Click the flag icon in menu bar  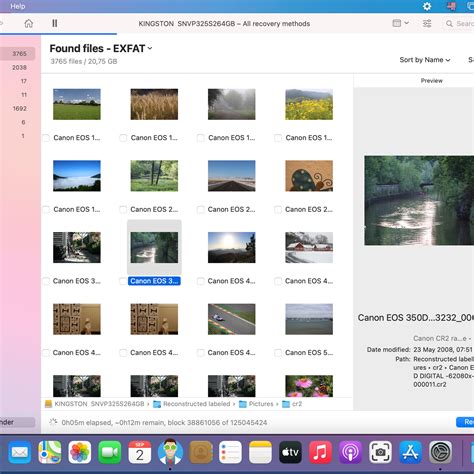pyautogui.click(x=451, y=6)
